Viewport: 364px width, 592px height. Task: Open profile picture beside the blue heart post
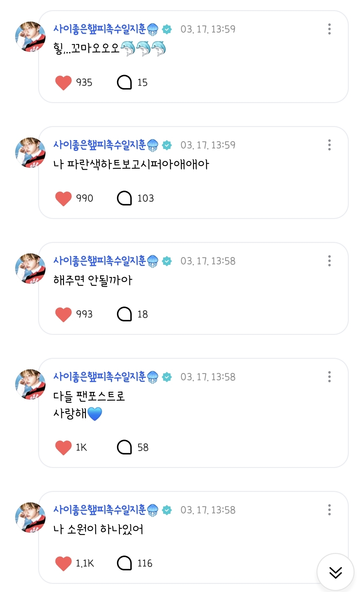pos(30,384)
